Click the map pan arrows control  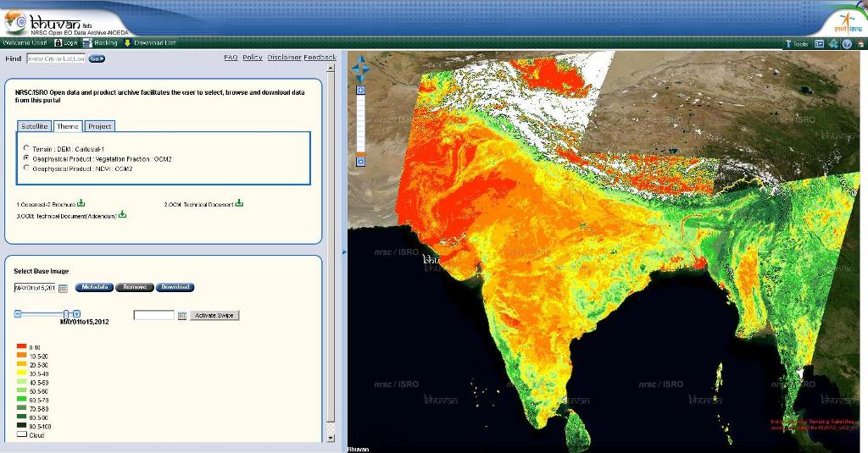tap(360, 69)
